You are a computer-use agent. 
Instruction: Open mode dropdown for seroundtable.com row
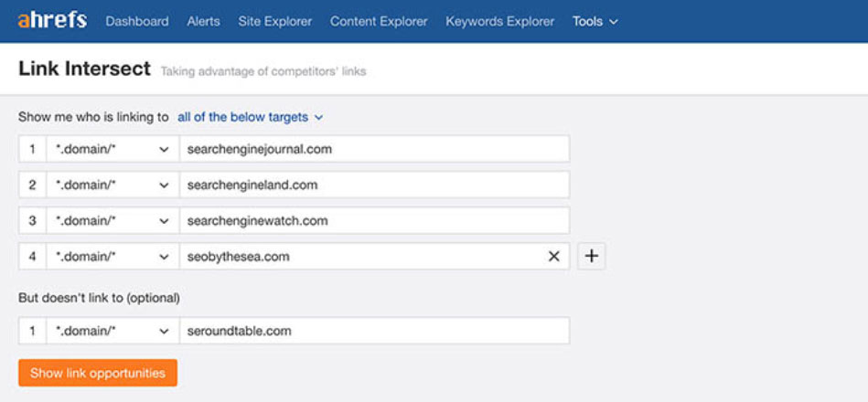pyautogui.click(x=113, y=331)
